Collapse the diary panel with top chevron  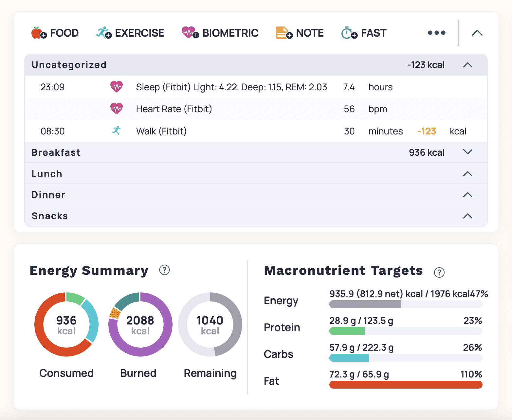(477, 33)
